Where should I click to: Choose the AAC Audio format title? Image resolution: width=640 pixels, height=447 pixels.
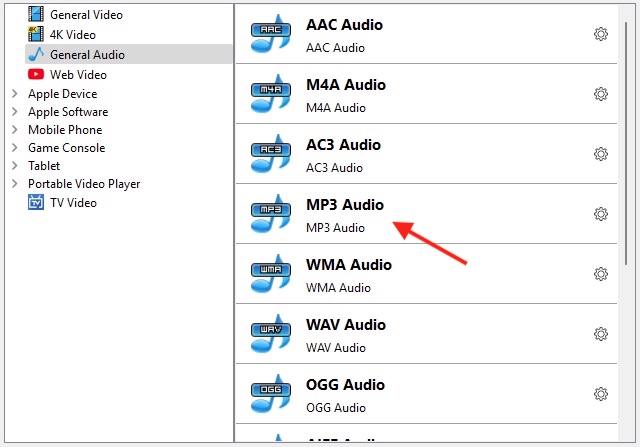tap(344, 25)
